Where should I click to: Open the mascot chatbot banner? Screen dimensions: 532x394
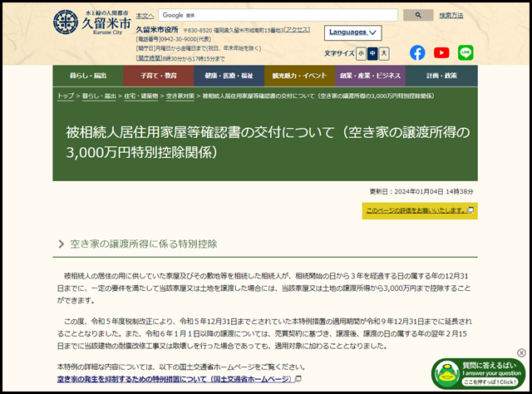tap(479, 374)
